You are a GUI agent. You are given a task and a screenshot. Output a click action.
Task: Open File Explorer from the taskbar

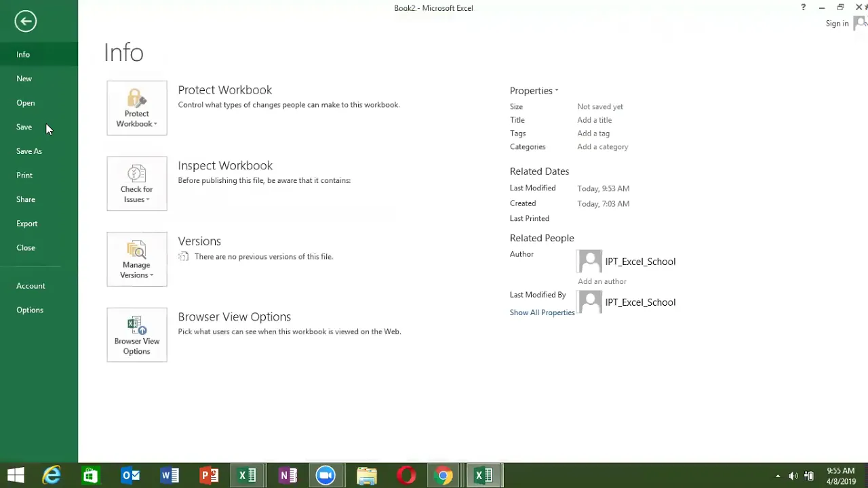pos(367,476)
